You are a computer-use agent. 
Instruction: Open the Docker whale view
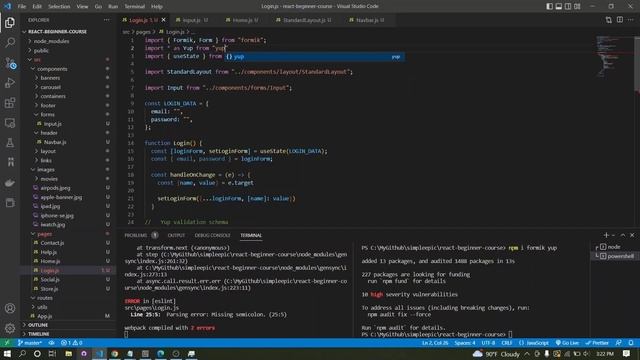coord(10,182)
